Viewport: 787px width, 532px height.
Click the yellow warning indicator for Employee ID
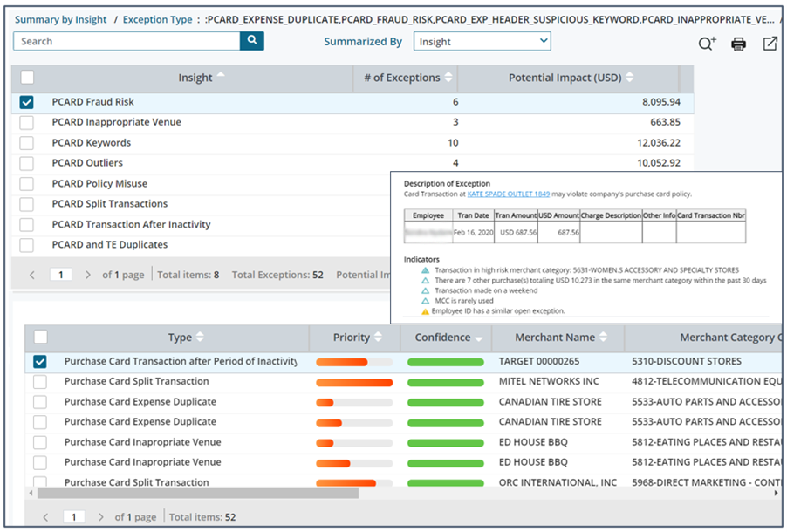pyautogui.click(x=425, y=311)
